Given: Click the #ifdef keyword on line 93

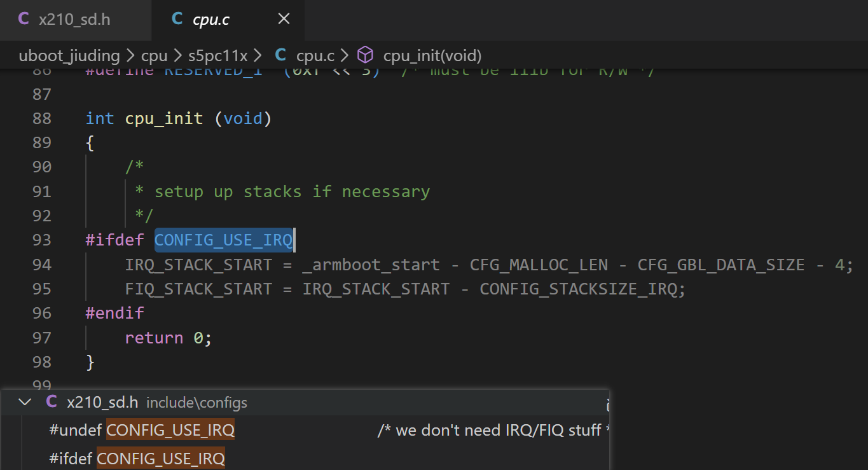Looking at the screenshot, I should click(x=115, y=240).
